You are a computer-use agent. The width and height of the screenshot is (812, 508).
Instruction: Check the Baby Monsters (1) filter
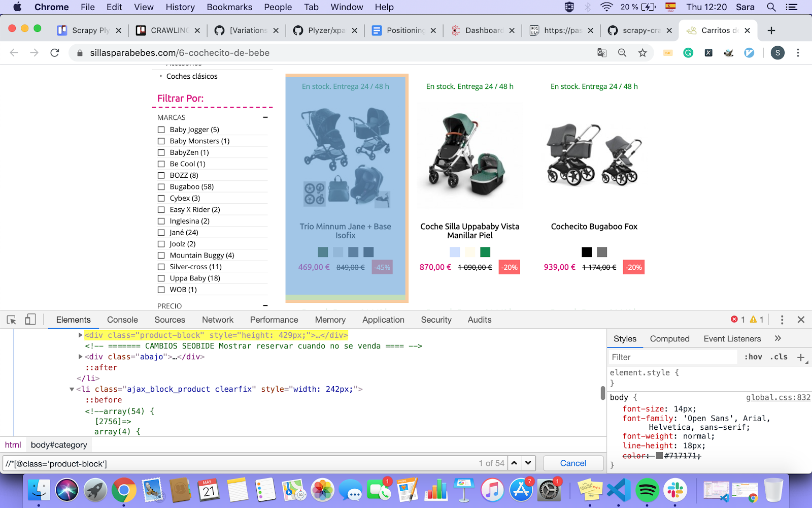(x=161, y=141)
